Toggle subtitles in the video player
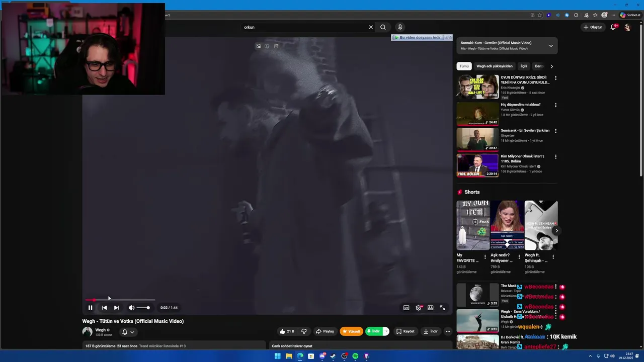The height and width of the screenshot is (362, 644). point(406,308)
